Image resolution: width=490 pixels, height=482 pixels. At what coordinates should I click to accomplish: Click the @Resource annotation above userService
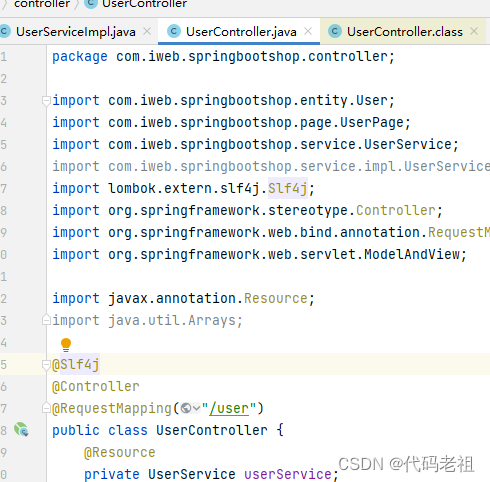pos(120,453)
